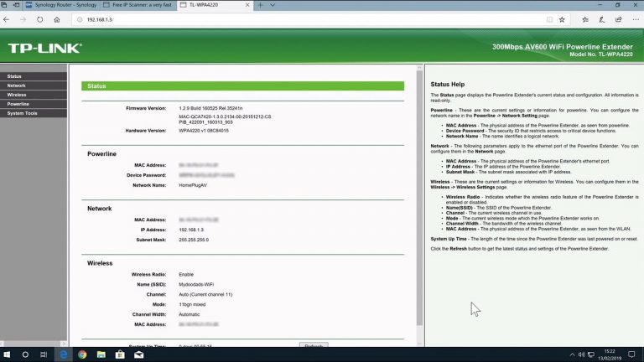The image size is (644, 362).
Task: Open the Status menu in sidebar
Action: tap(34, 76)
